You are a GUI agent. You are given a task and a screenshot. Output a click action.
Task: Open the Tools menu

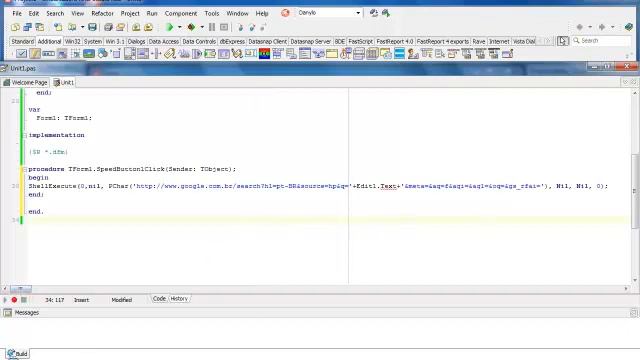pos(212,13)
